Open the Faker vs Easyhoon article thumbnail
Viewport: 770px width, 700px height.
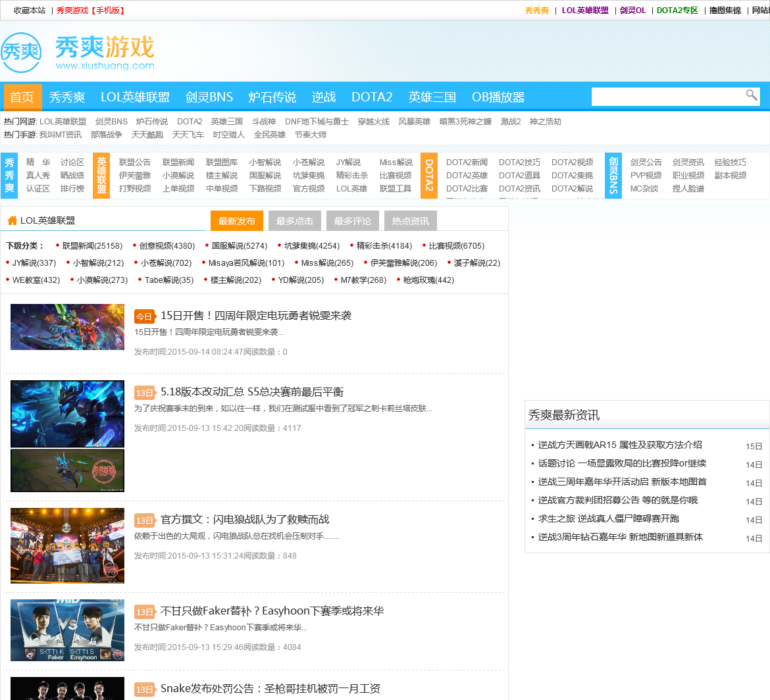point(67,630)
